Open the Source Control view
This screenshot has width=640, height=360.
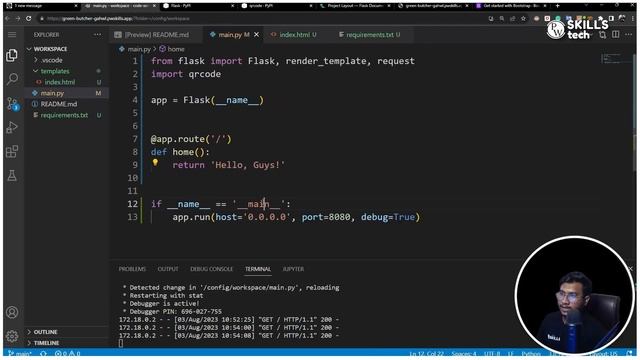point(12,104)
